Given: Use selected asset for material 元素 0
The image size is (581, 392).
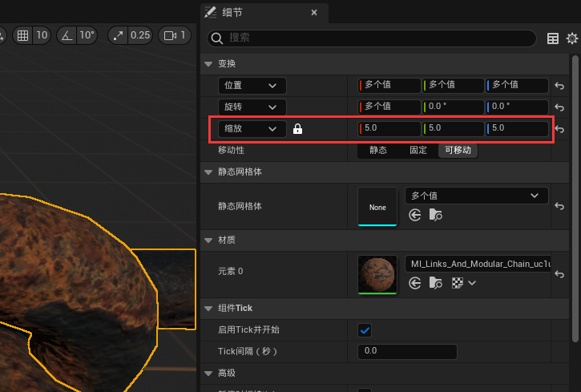Looking at the screenshot, I should (x=414, y=283).
